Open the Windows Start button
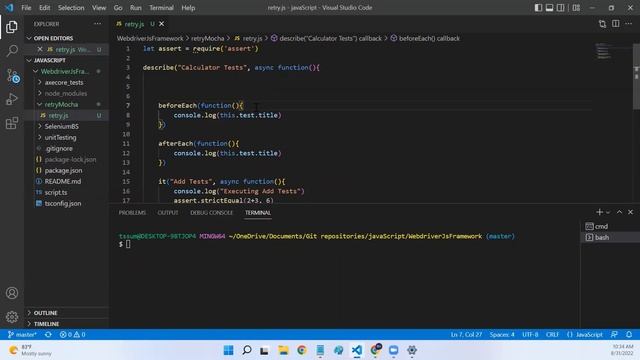640x360 pixels. [x=229, y=350]
